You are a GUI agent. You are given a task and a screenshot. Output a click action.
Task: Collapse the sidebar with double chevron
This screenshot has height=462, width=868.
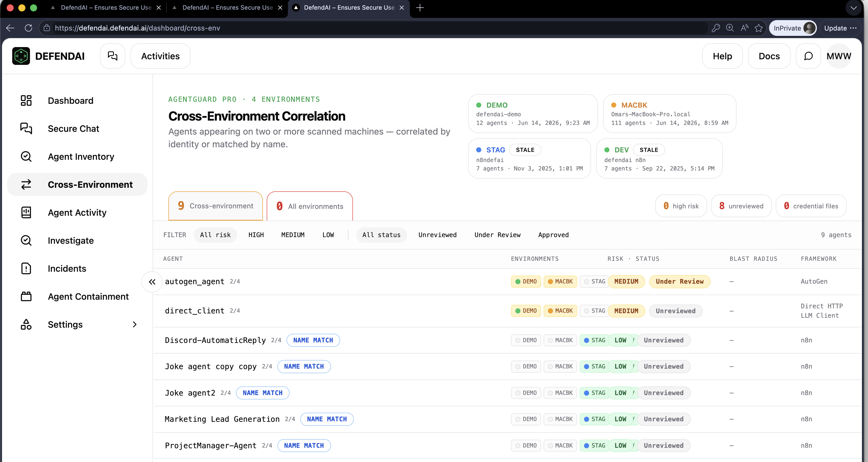(x=152, y=282)
